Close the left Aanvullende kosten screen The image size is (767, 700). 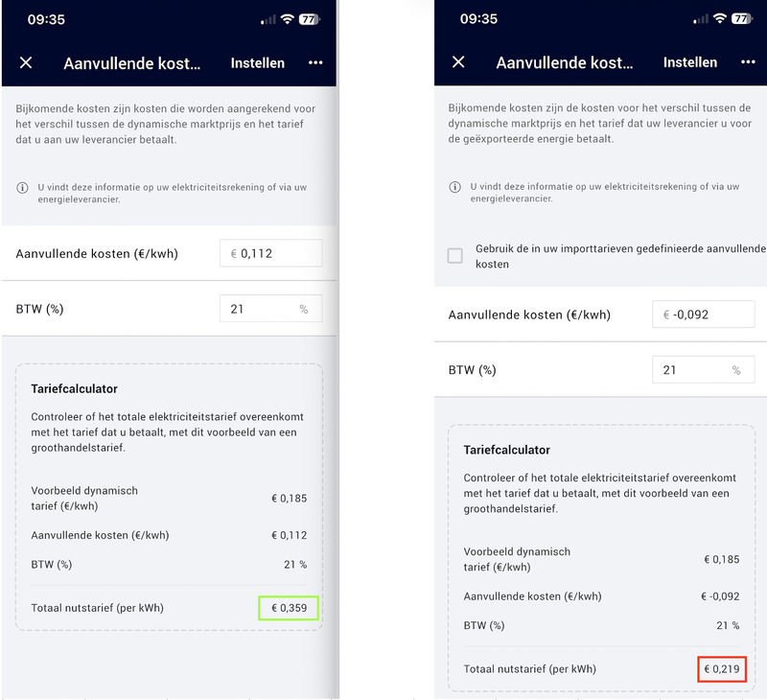[x=26, y=62]
